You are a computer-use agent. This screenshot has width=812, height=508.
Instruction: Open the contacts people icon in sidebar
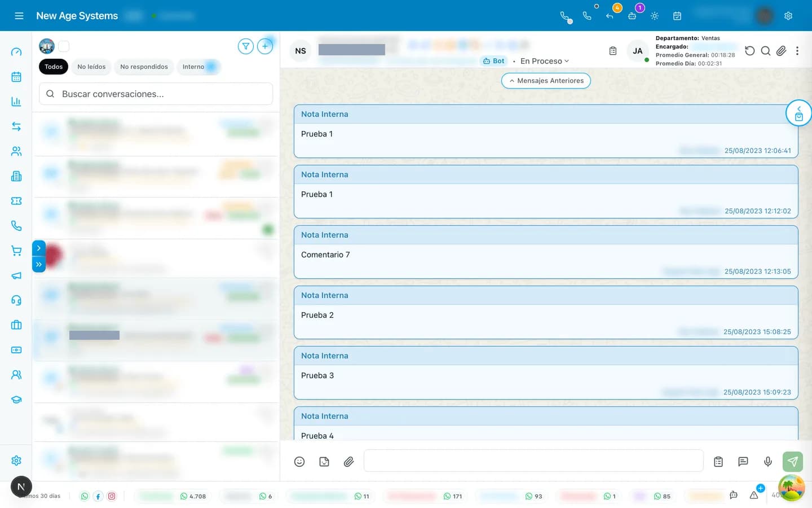16,151
